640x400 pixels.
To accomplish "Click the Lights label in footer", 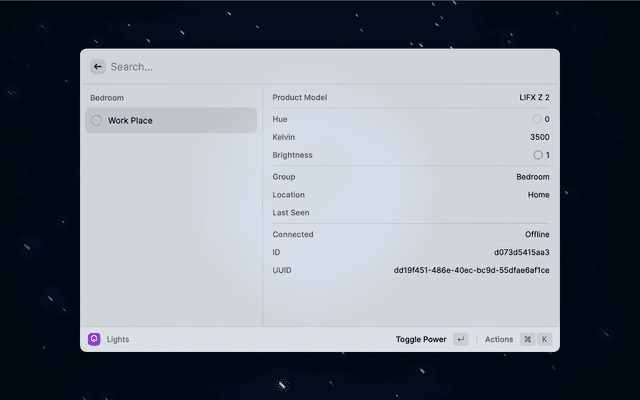I will click(x=118, y=339).
